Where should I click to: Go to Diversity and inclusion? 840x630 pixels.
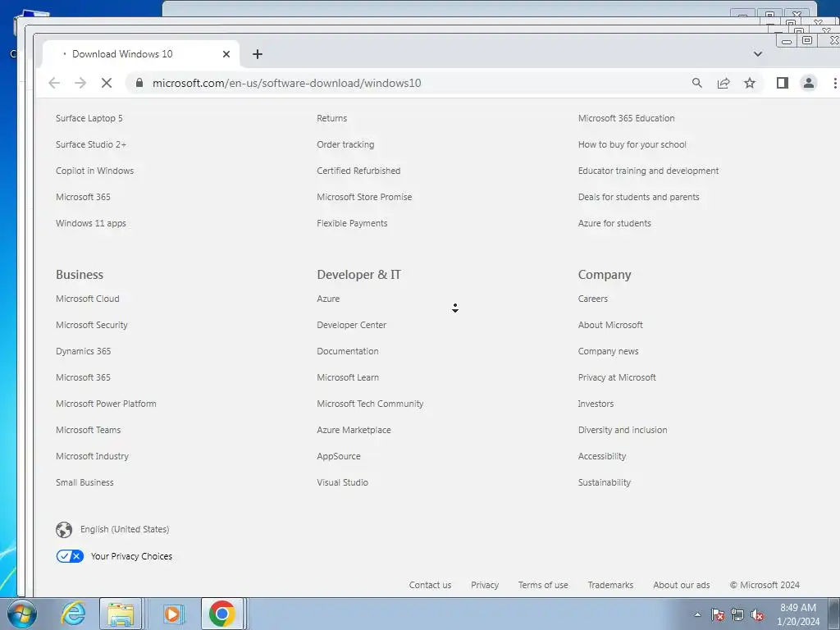[x=623, y=430]
